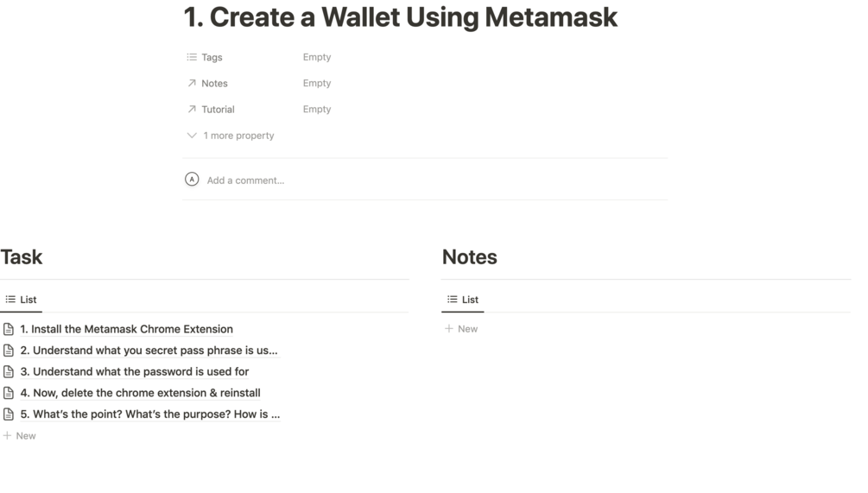Add a new item to the Task list

pos(20,436)
